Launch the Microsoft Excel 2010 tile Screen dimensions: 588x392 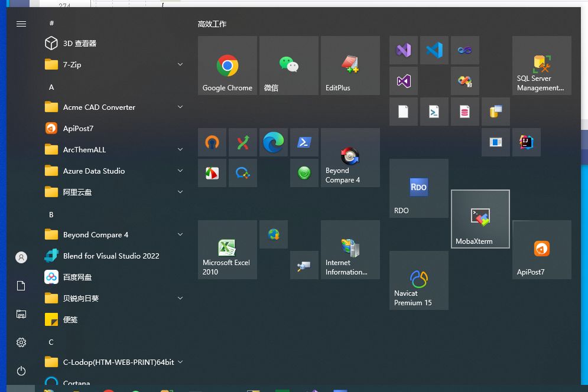228,250
